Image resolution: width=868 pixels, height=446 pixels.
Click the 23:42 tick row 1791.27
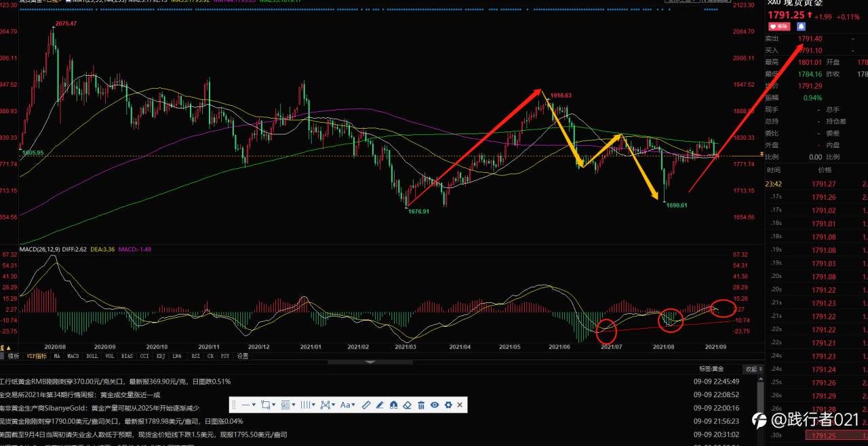[x=816, y=183]
